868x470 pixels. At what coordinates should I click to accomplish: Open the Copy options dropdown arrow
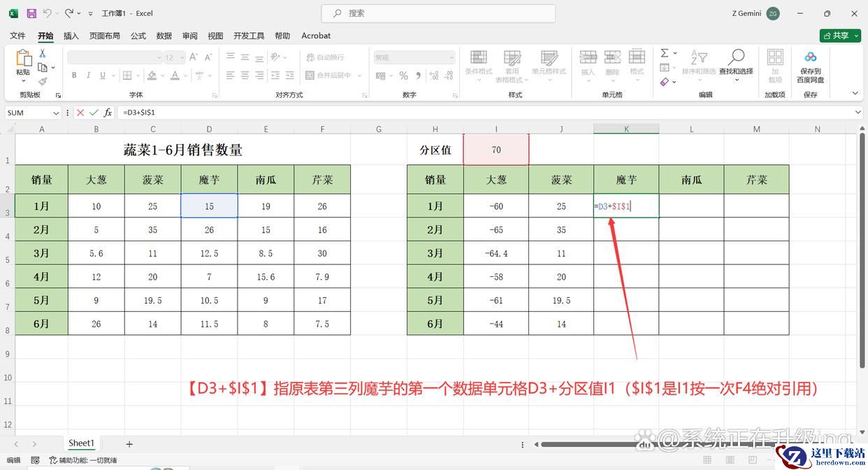53,68
